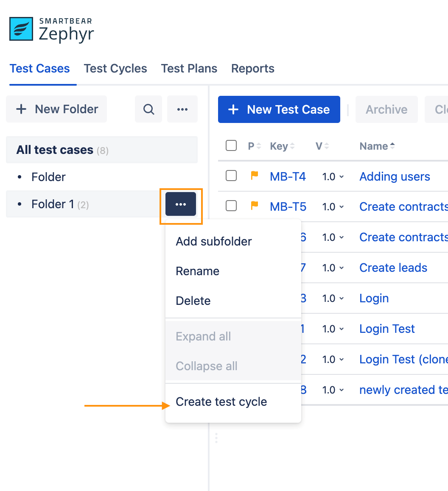Image resolution: width=448 pixels, height=491 pixels.
Task: Sort by the Name column arrow
Action: coord(392,146)
